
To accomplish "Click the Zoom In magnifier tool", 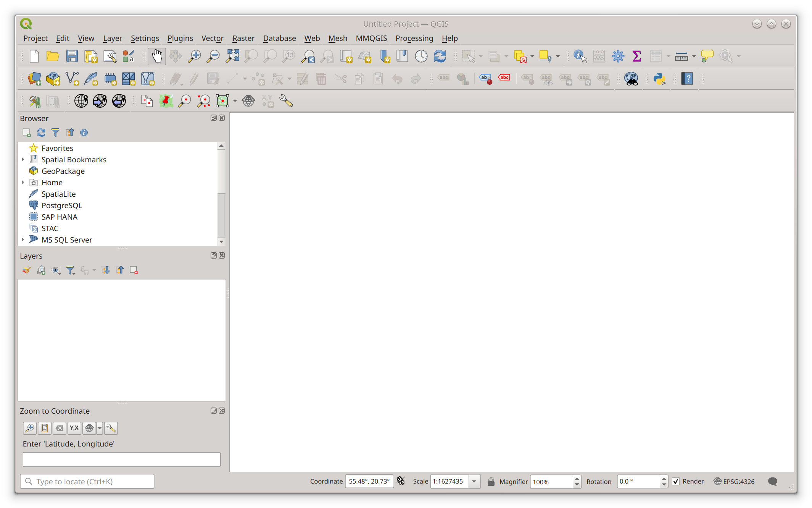I will point(194,56).
